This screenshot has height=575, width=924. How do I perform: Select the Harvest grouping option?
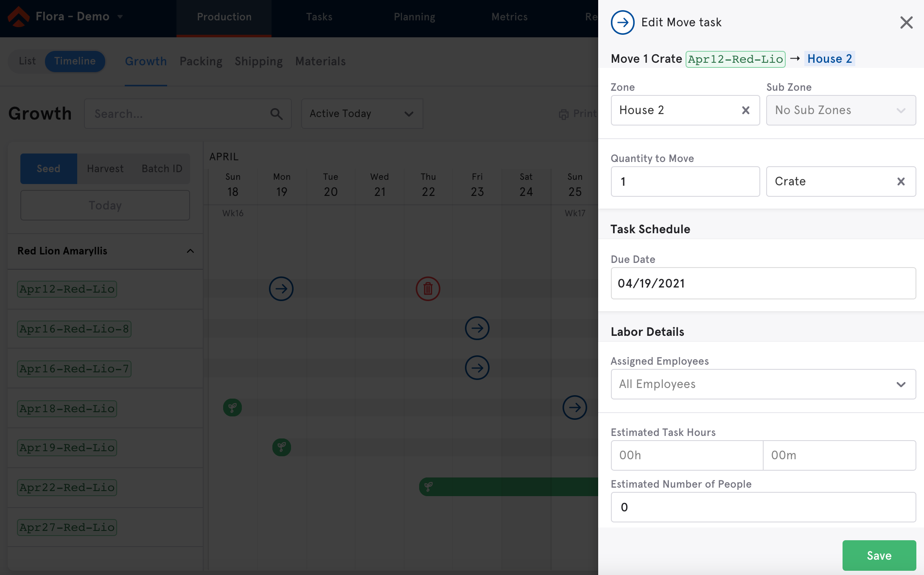pyautogui.click(x=105, y=169)
